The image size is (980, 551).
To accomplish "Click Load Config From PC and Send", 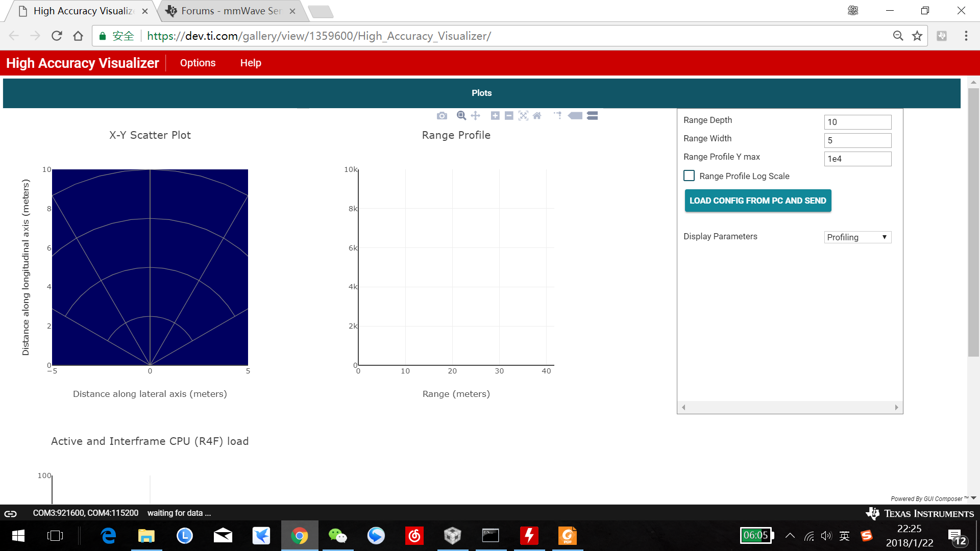I will click(x=757, y=201).
